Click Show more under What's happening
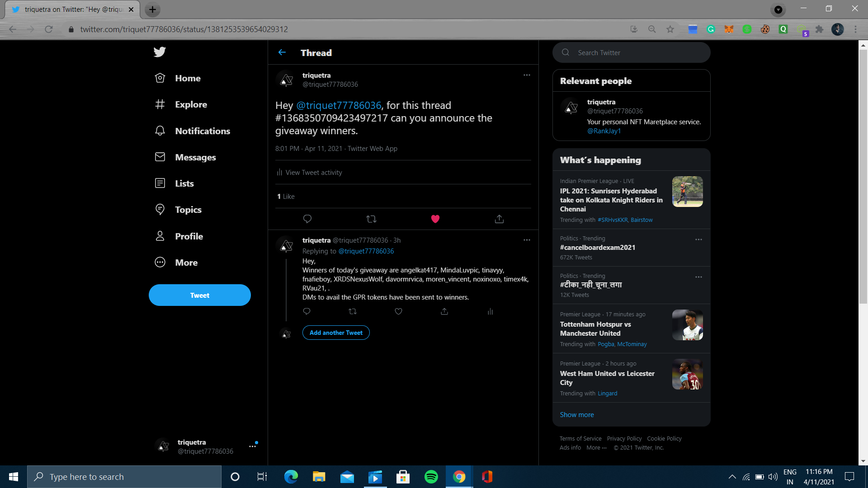Image resolution: width=868 pixels, height=488 pixels. coord(577,415)
